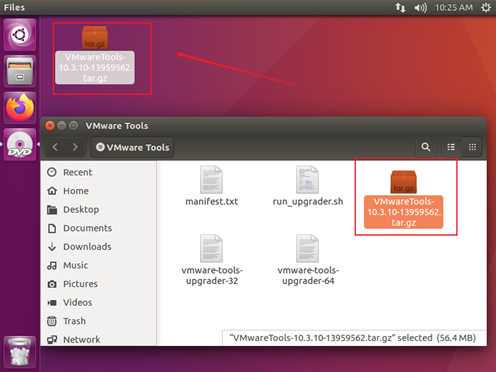
Task: Open Pictures in the sidebar
Action: [99, 284]
